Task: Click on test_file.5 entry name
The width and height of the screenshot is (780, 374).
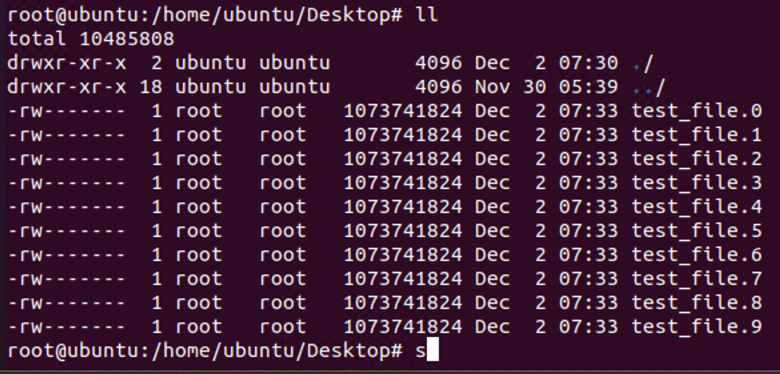Action: click(x=697, y=230)
